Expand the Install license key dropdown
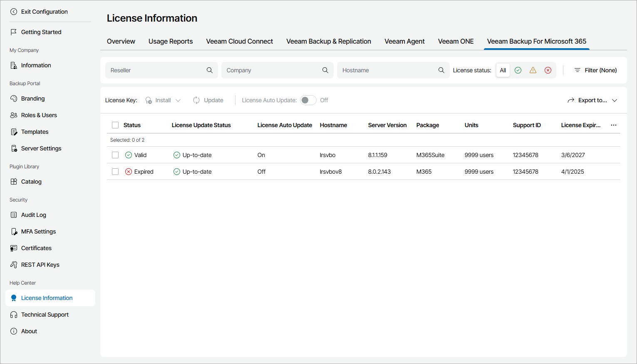 pos(178,100)
